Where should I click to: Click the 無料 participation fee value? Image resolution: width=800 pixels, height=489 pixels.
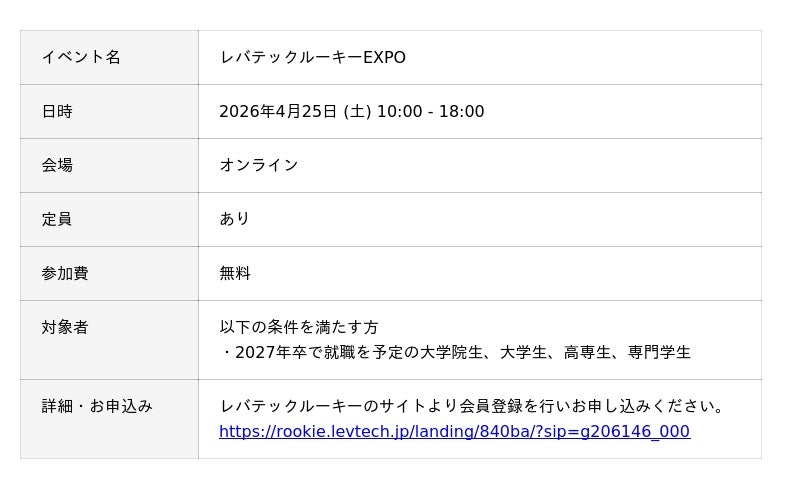[235, 274]
